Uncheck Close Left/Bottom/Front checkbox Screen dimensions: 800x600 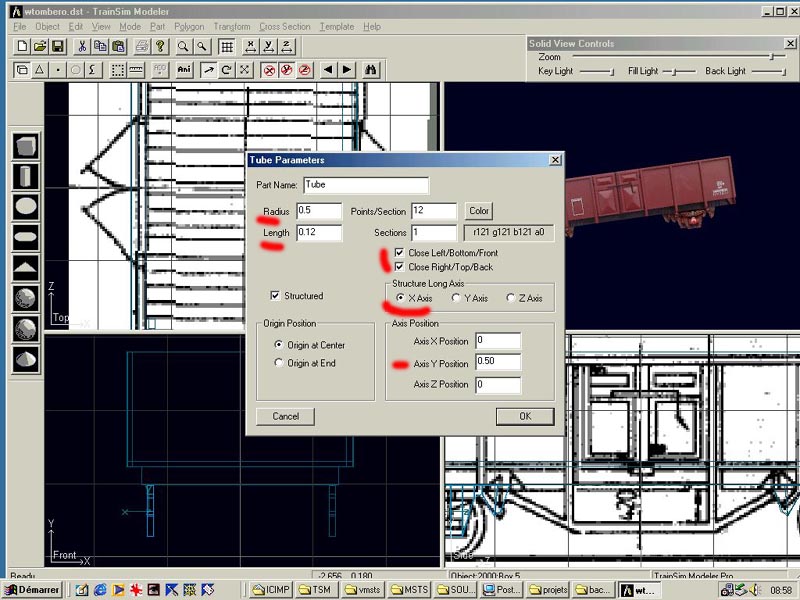point(400,253)
